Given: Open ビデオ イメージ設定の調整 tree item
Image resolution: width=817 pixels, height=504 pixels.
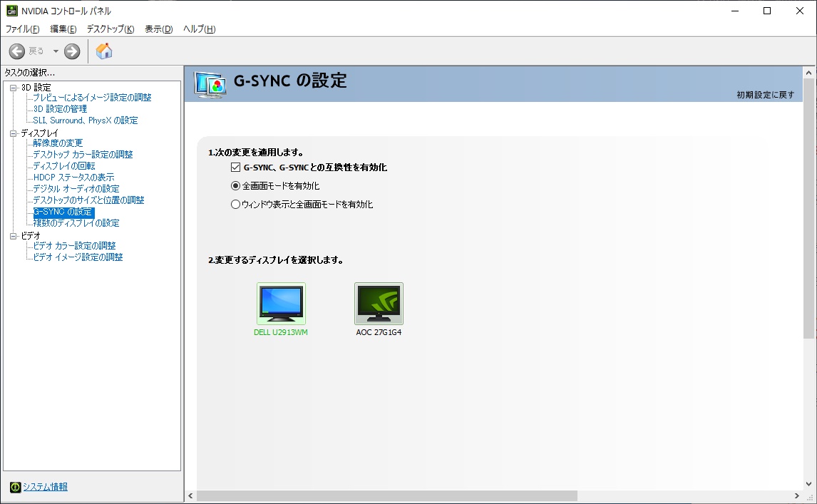Looking at the screenshot, I should (x=78, y=257).
